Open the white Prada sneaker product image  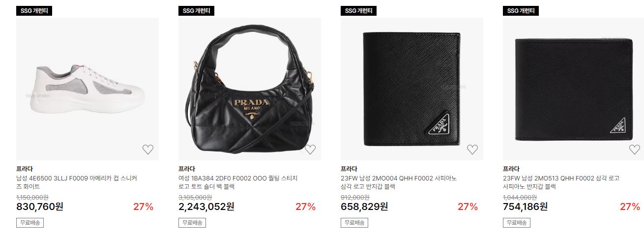[x=88, y=89]
